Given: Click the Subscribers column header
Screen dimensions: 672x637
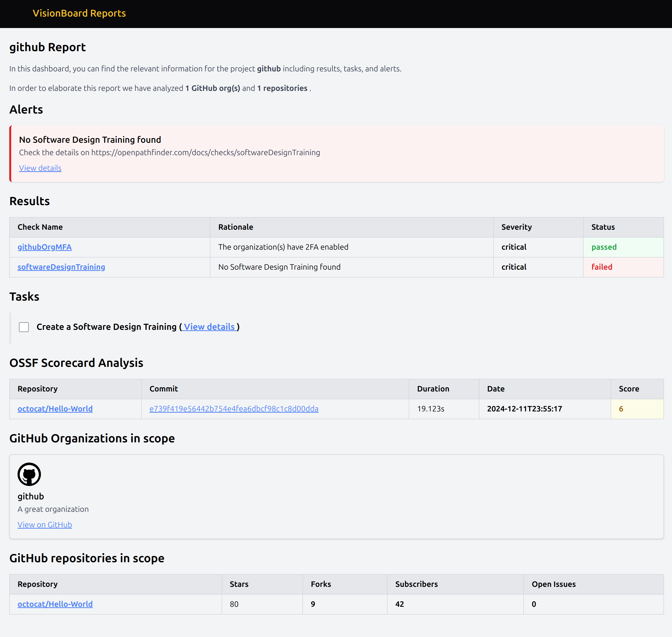Looking at the screenshot, I should [455, 584].
